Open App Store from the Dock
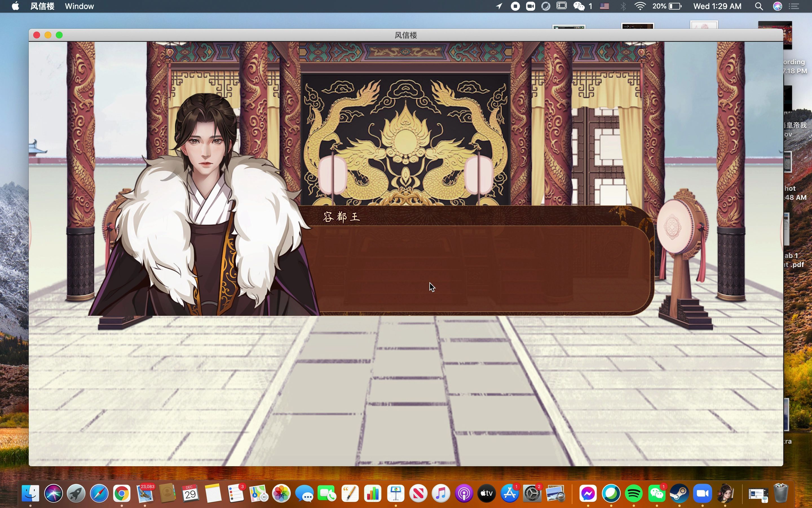The width and height of the screenshot is (812, 508). click(510, 493)
